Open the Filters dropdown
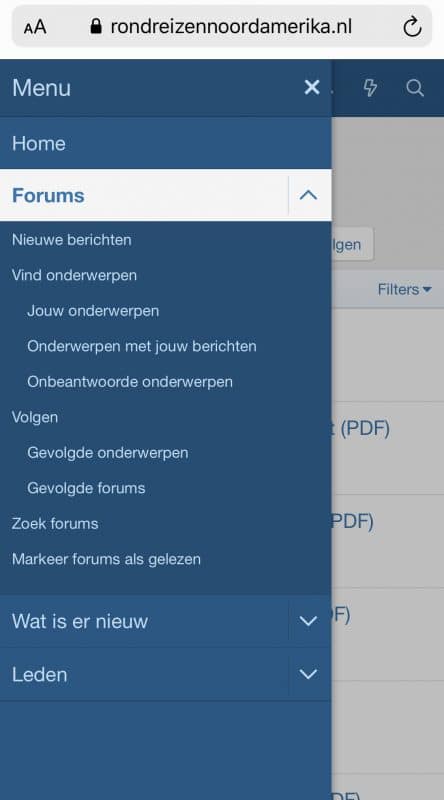This screenshot has width=444, height=800. (404, 289)
